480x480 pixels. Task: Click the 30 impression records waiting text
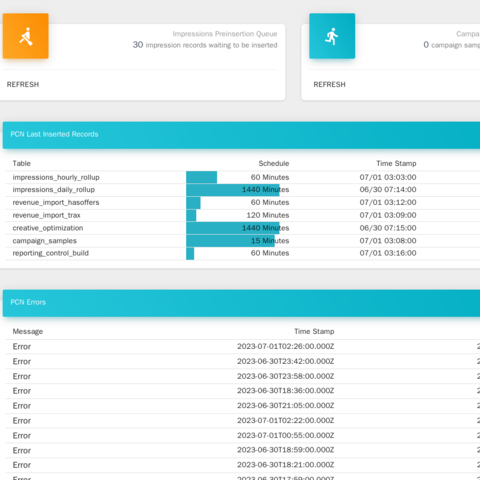[x=205, y=45]
